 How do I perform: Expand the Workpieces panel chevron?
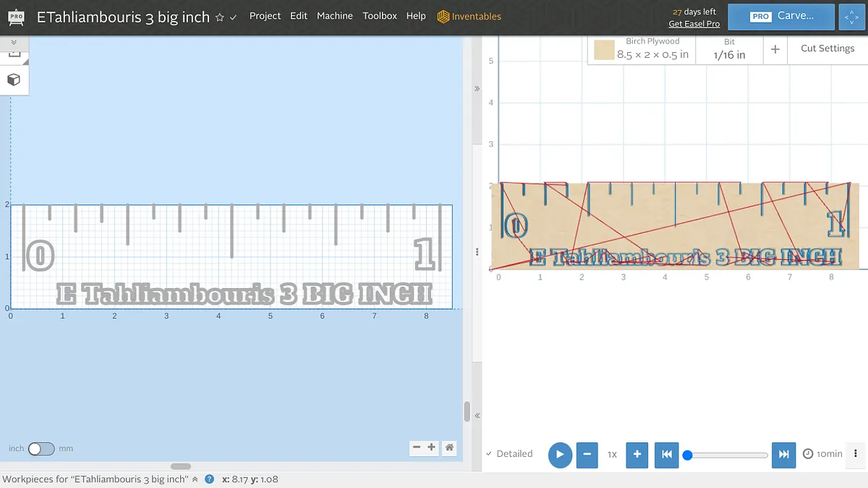pos(195,479)
